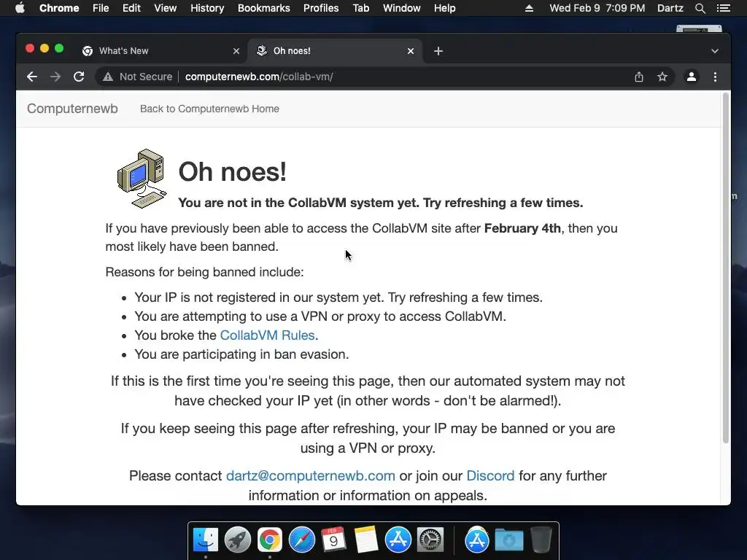Open Chrome's three-dot menu
The image size is (747, 560).
715,77
